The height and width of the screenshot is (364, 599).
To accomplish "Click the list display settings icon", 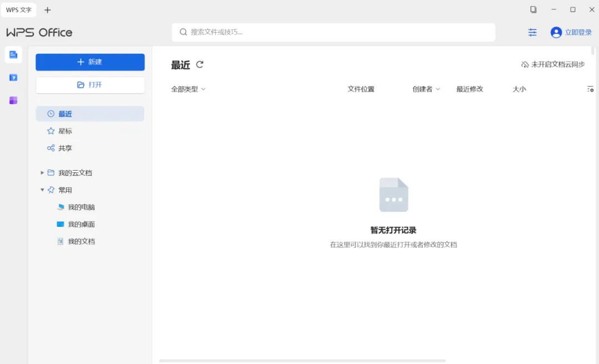I will click(590, 89).
